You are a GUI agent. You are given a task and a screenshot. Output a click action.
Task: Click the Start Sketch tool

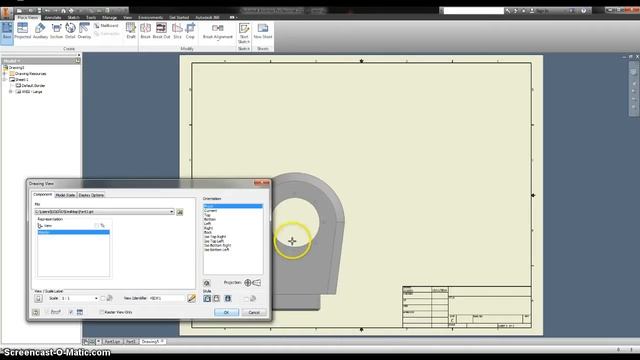(244, 33)
